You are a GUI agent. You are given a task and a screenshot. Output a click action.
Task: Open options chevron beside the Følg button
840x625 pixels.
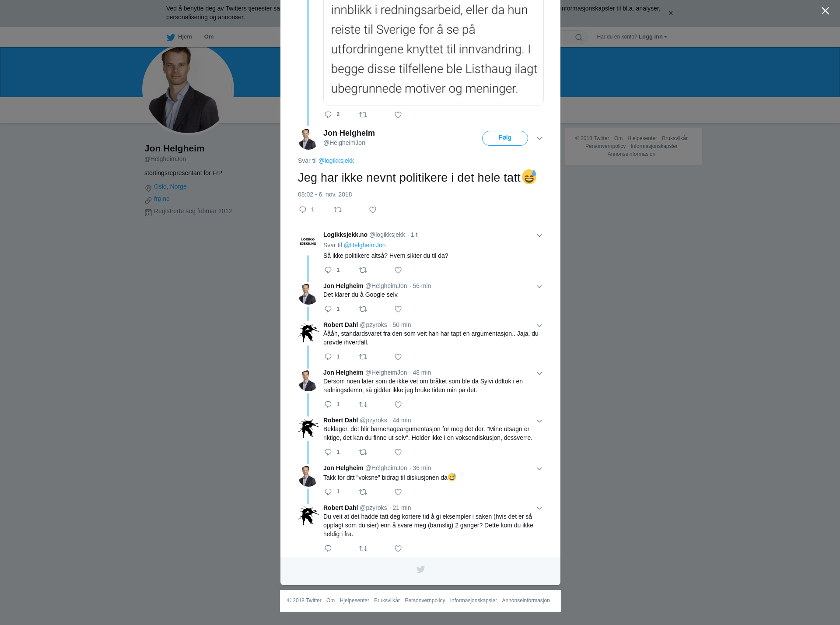(x=539, y=138)
